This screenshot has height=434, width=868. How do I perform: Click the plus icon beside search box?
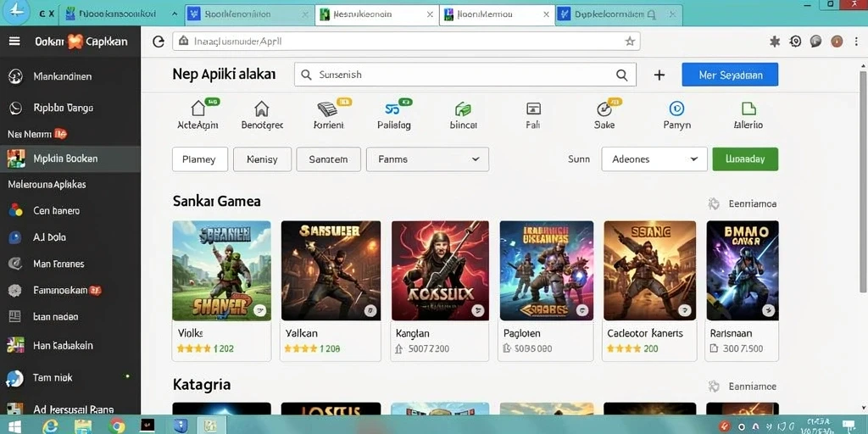pos(659,75)
